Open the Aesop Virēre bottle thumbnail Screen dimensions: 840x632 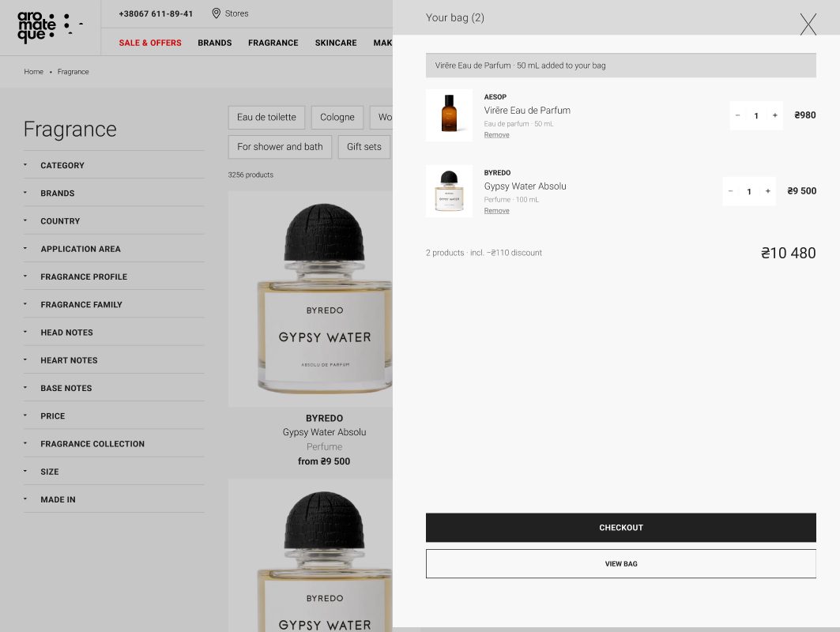click(x=449, y=115)
